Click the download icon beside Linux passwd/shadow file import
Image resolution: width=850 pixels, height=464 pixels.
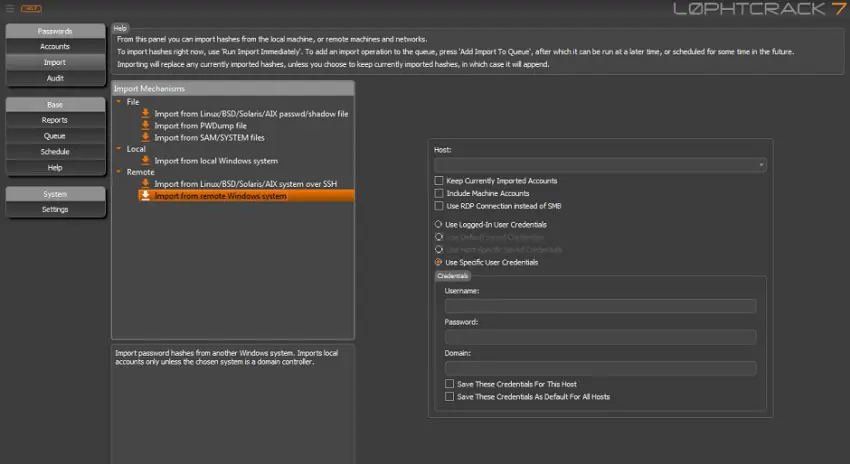click(x=145, y=113)
